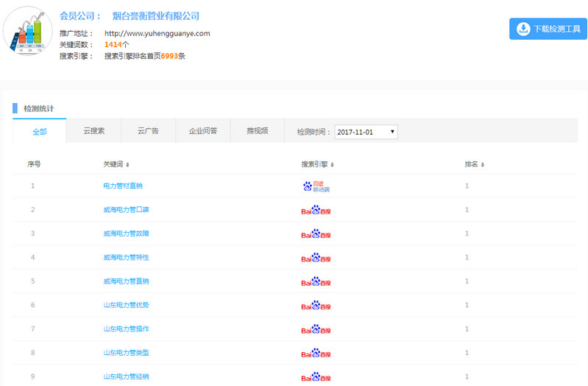Open keyword link 电力管材直销
Screen dimensions: 588x386
point(123,186)
